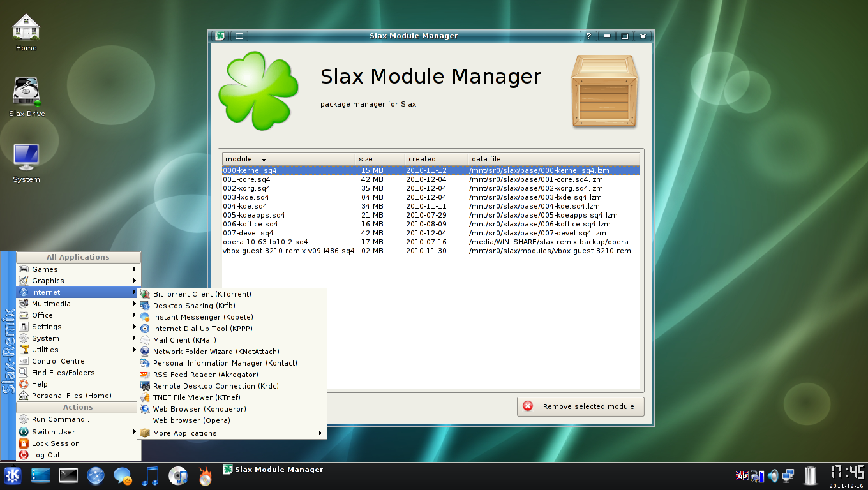Viewport: 868px width, 490px height.
Task: Click the power plug battery tray icon
Action: [x=758, y=476]
